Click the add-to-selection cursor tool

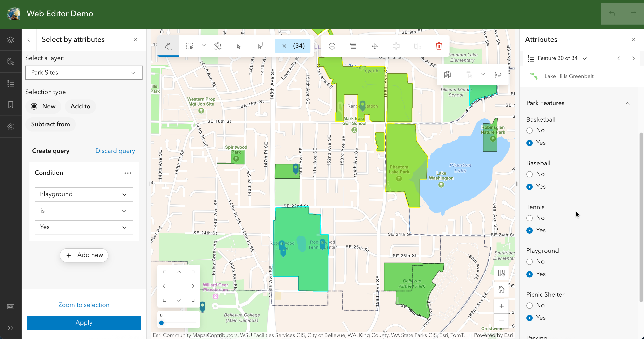261,46
